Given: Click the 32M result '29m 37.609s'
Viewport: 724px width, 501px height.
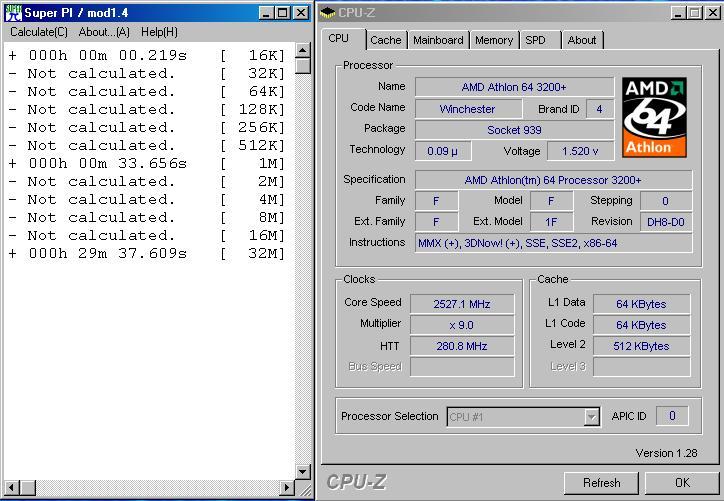Looking at the screenshot, I should tap(145, 254).
